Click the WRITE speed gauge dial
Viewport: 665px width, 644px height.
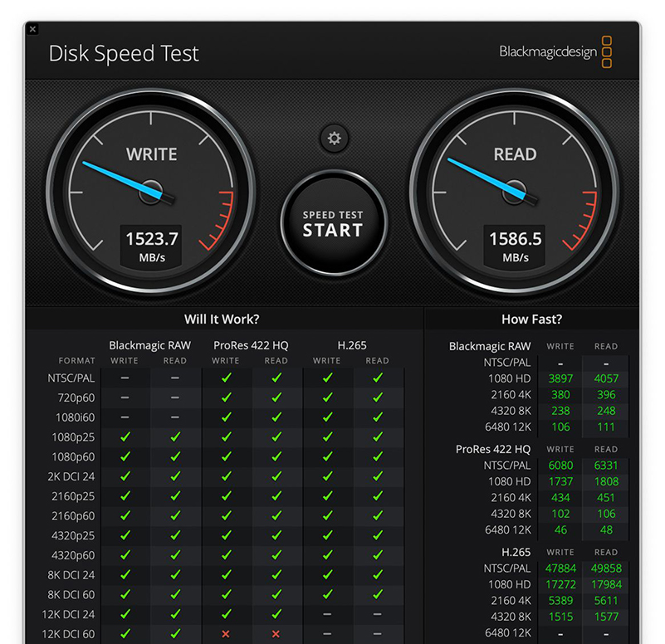point(151,188)
